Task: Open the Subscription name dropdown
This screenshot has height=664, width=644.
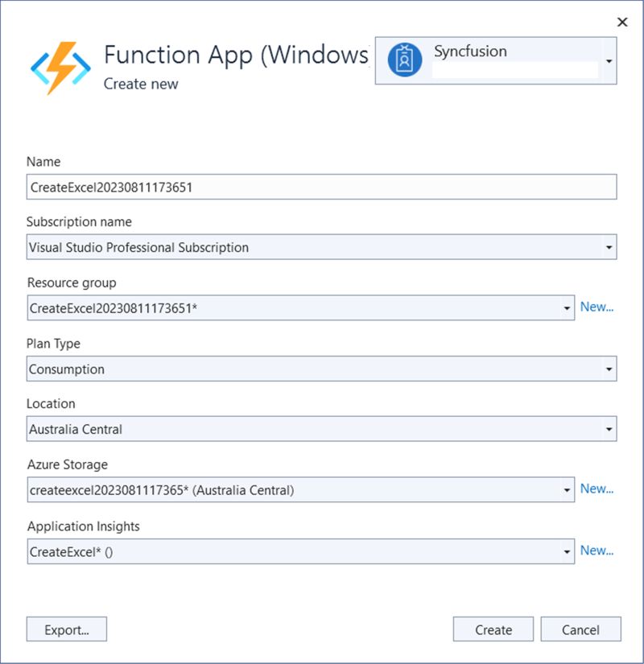Action: 609,247
